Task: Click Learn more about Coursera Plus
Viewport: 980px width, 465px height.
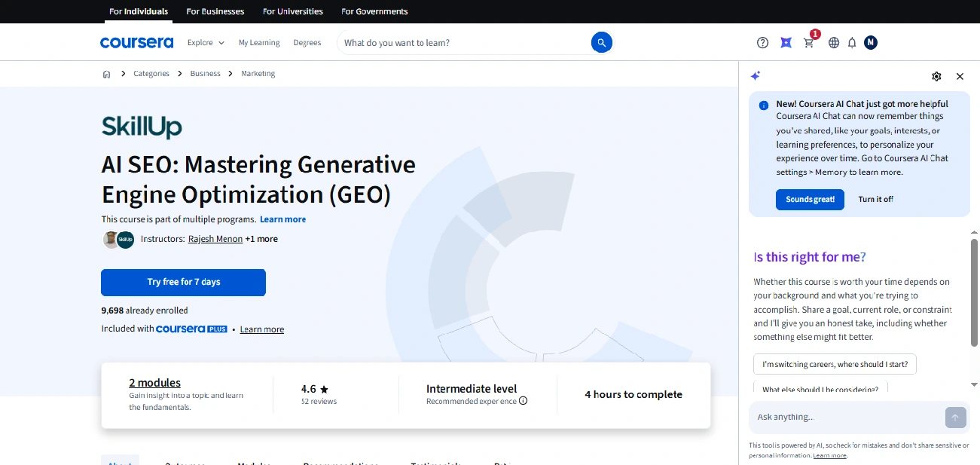Action: [262, 329]
